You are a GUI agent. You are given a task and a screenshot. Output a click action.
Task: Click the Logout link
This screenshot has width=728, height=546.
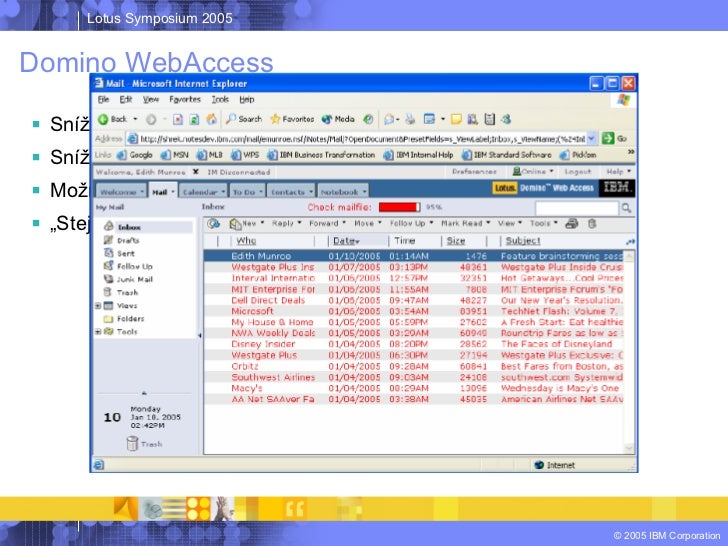click(578, 172)
